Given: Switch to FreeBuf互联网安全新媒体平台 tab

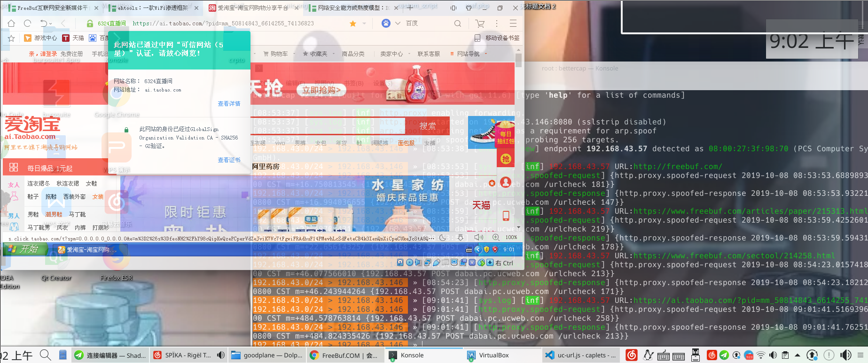Looking at the screenshot, I should [53, 8].
